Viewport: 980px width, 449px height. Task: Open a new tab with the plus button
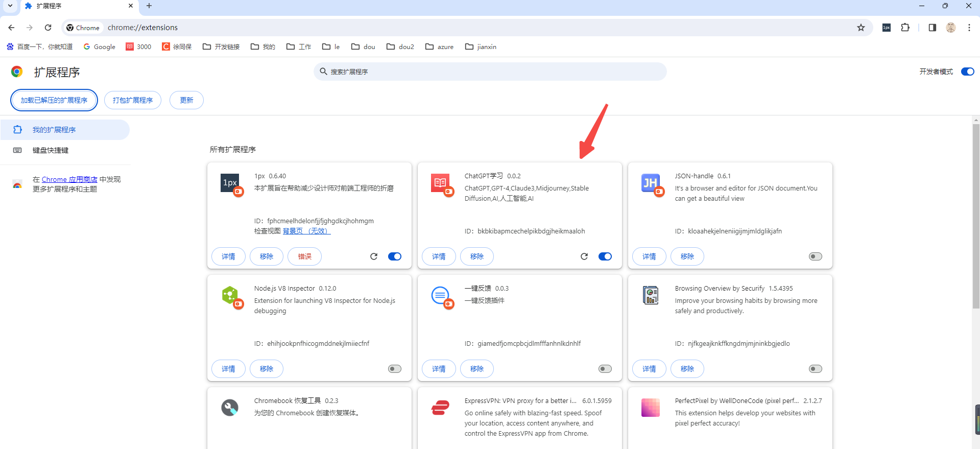point(149,6)
